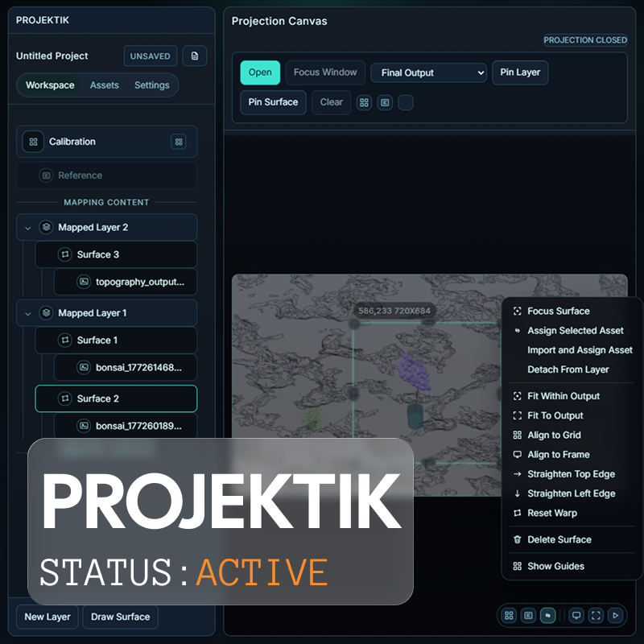Screen dimensions: 644x644
Task: Click the grid icon right of Calibration
Action: (178, 142)
